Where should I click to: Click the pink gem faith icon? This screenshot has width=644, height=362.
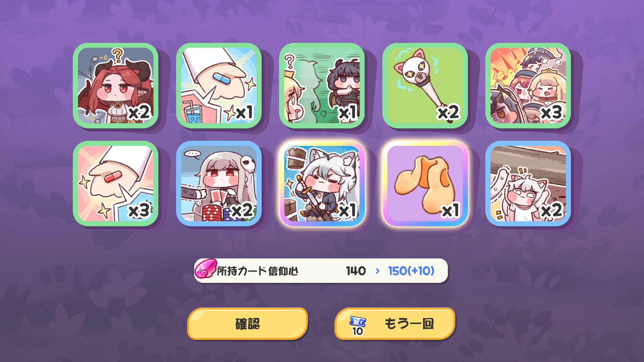(205, 268)
